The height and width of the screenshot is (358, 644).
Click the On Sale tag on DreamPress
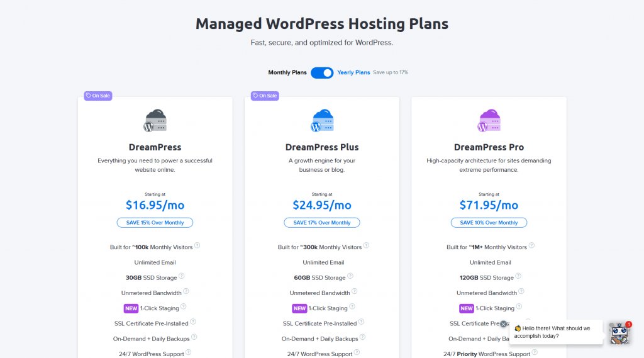pyautogui.click(x=98, y=96)
